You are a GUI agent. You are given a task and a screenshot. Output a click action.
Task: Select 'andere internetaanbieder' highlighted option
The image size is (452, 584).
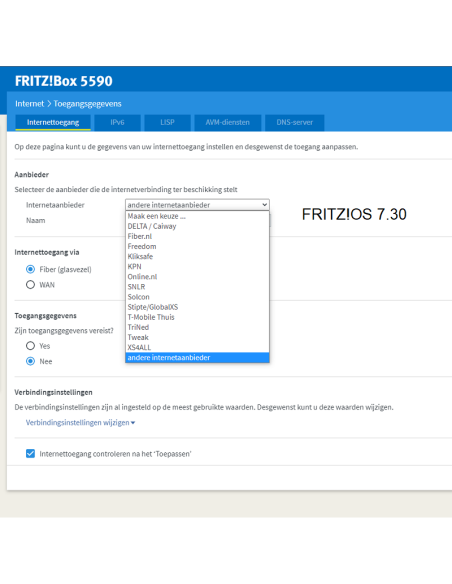[x=197, y=358]
